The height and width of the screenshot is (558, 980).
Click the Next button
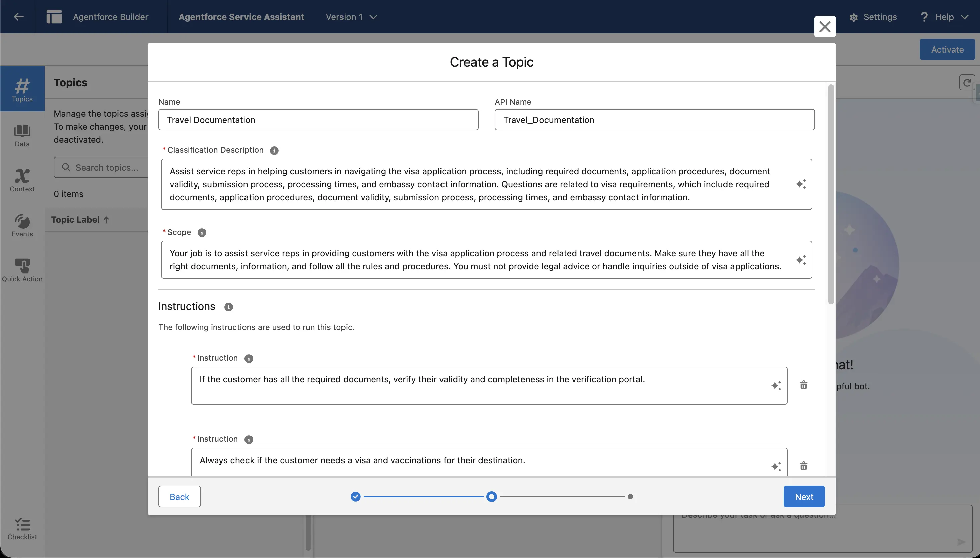(x=804, y=496)
